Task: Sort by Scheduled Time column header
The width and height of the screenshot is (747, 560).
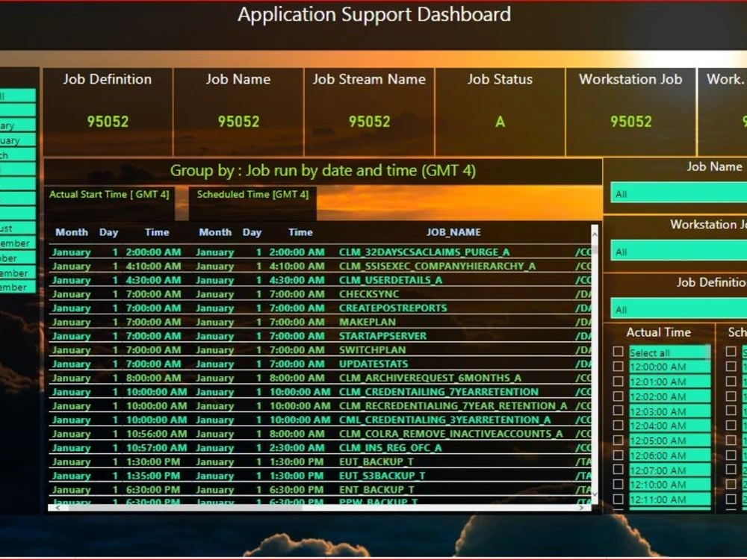Action: click(x=300, y=232)
